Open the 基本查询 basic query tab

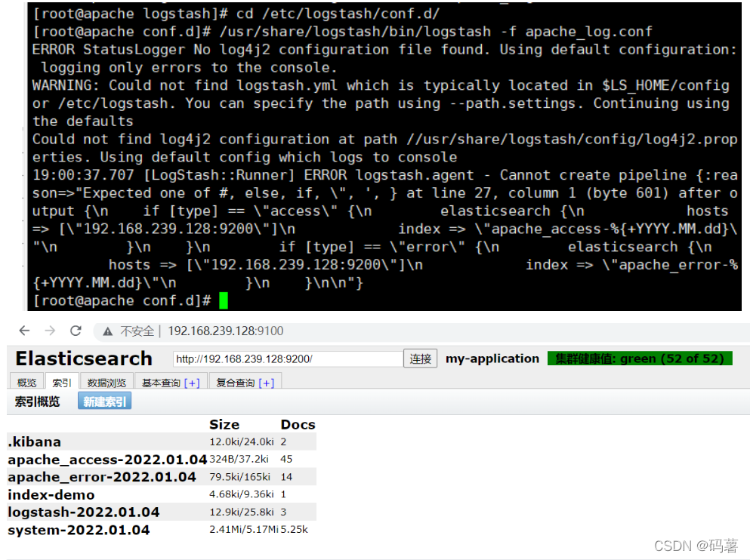pyautogui.click(x=161, y=383)
